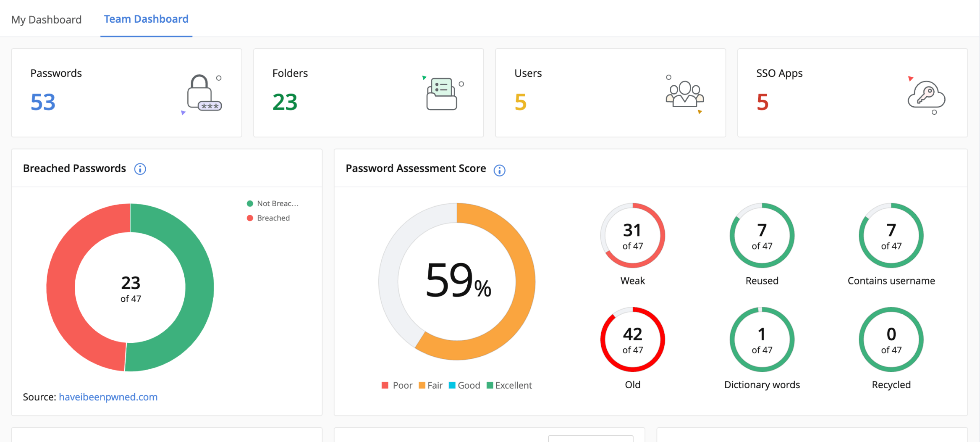Click the Dictionary words gauge
The width and height of the screenshot is (980, 442).
point(762,339)
